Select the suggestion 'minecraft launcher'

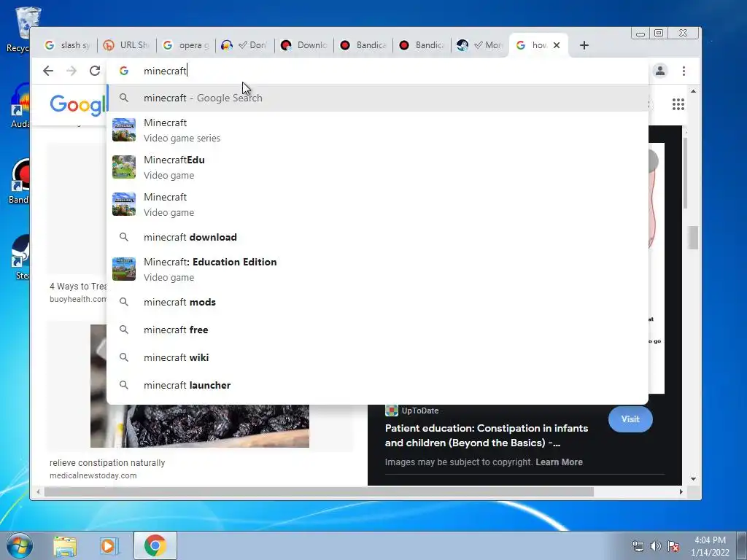[x=377, y=385]
